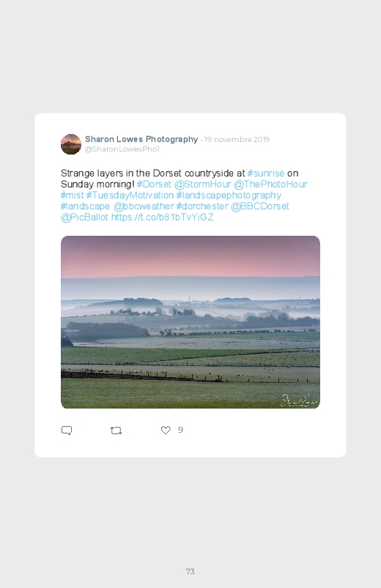Click the retweet arrows icon
Screen dimensions: 381x588
(116, 431)
